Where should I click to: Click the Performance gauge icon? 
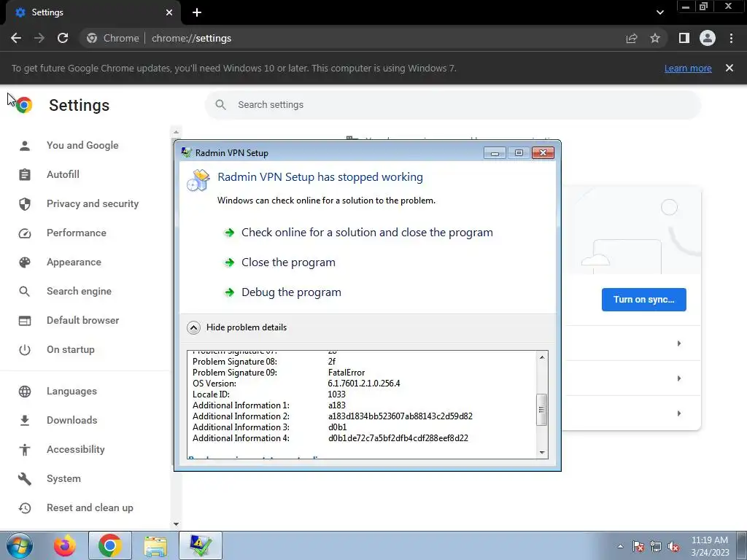pyautogui.click(x=25, y=233)
